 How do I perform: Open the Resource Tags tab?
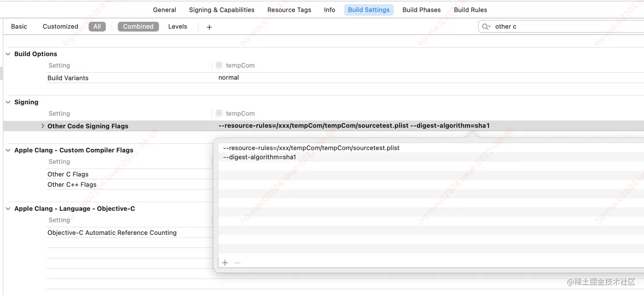tap(289, 10)
